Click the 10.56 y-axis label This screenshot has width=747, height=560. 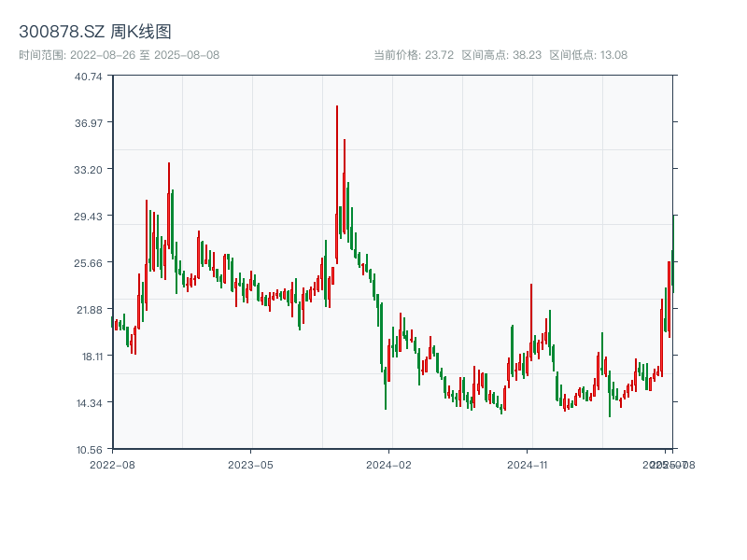click(89, 450)
